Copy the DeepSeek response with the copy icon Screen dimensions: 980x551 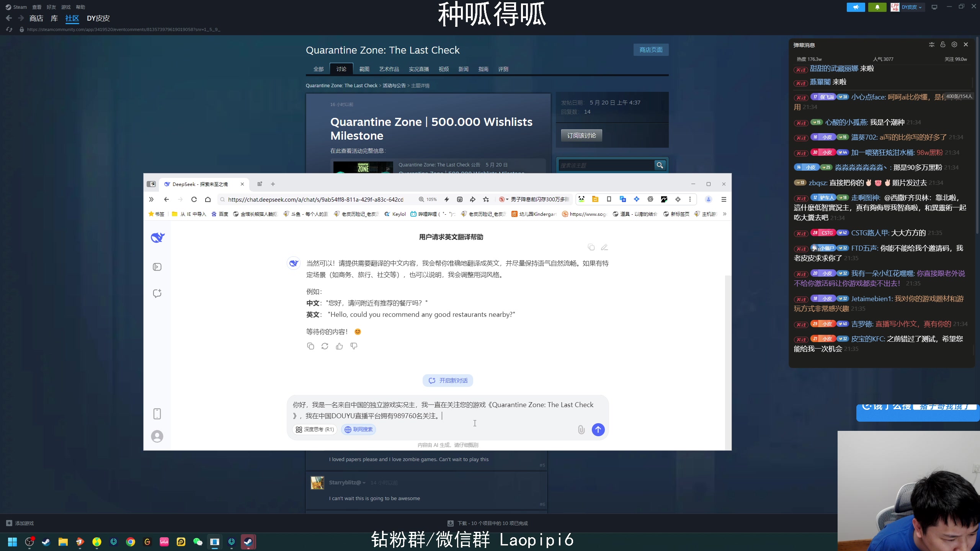310,346
